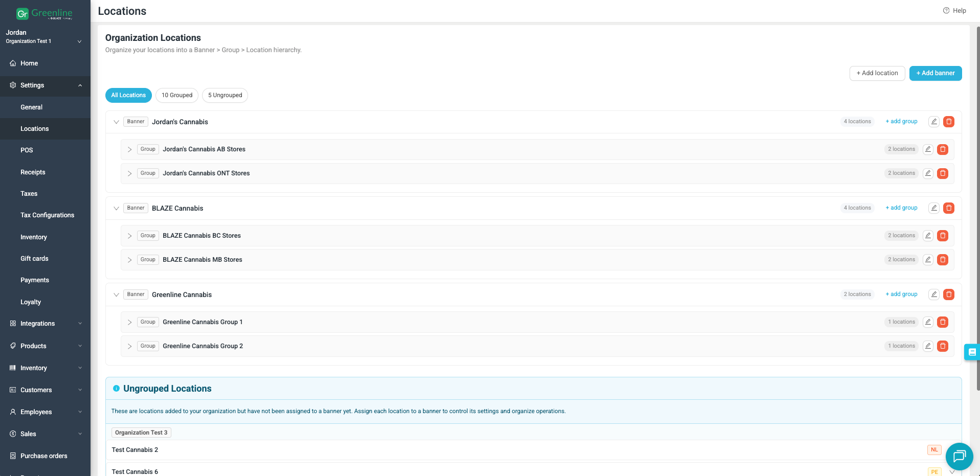Click the Add location button
980x476 pixels.
[x=877, y=73]
